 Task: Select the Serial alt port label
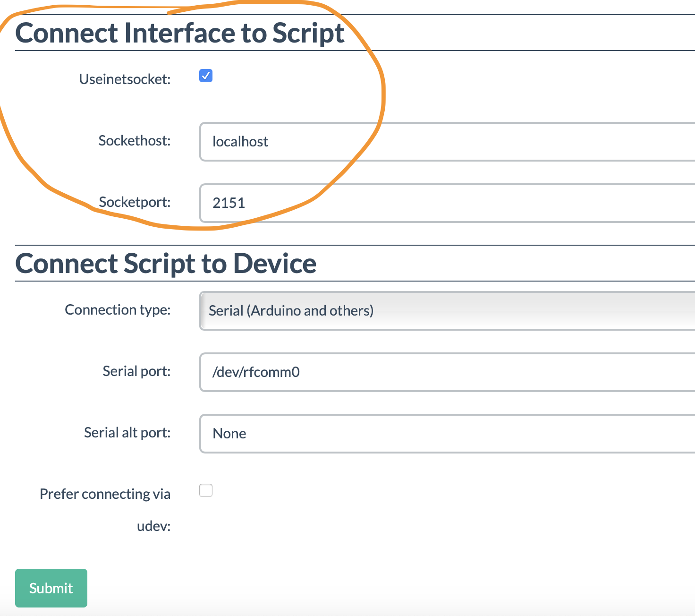[127, 433]
